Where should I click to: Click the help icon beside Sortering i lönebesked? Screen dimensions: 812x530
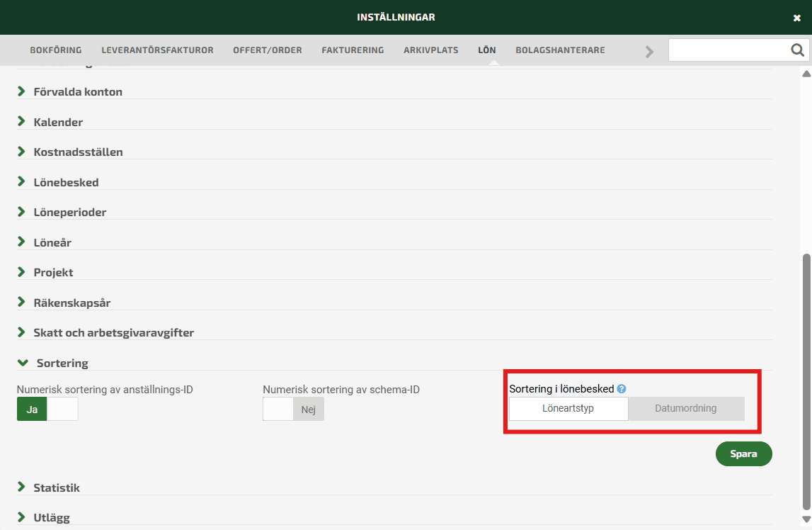point(622,389)
